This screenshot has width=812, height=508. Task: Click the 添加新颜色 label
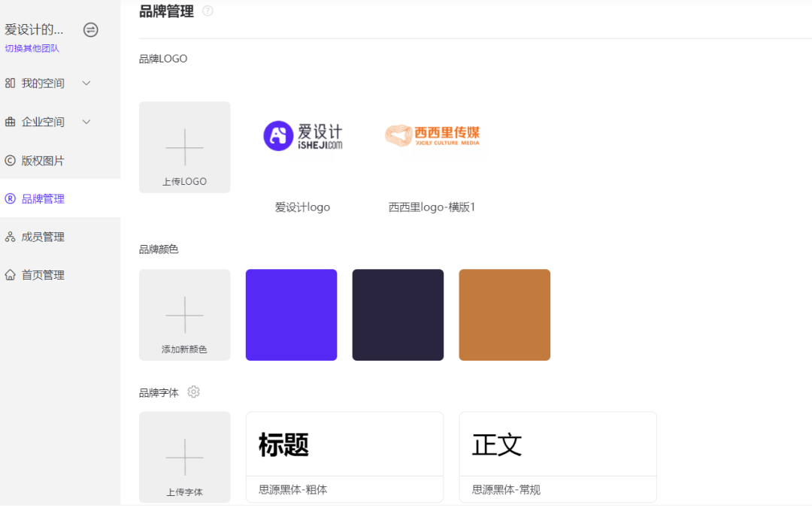coord(184,349)
